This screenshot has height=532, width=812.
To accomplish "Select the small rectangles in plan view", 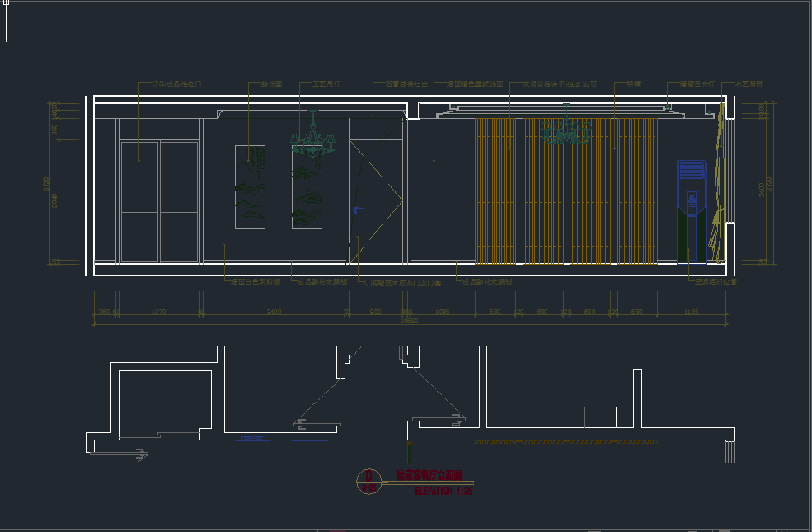I will click(x=608, y=417).
